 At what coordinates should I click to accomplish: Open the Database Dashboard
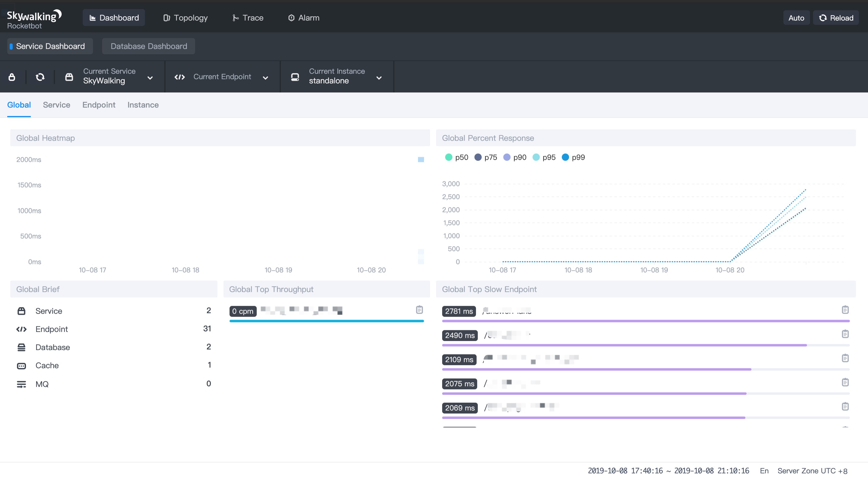coord(149,46)
